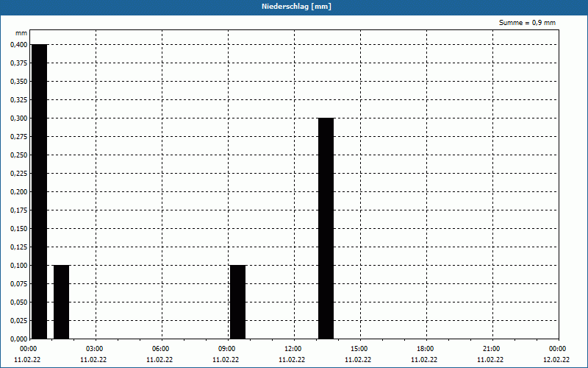
Task: Click the 06:00 time axis label
Action: point(160,349)
